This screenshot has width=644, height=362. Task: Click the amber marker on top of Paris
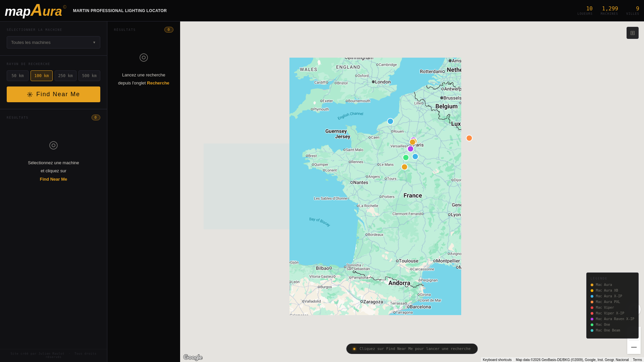coord(413,142)
